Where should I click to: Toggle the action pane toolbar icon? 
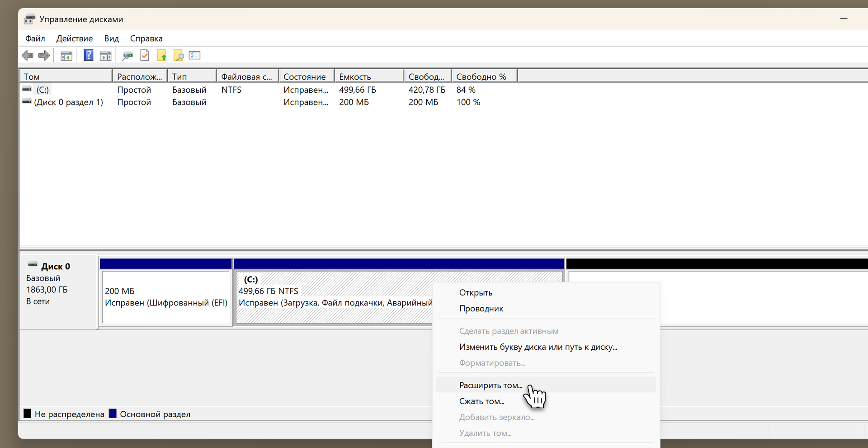pos(105,56)
